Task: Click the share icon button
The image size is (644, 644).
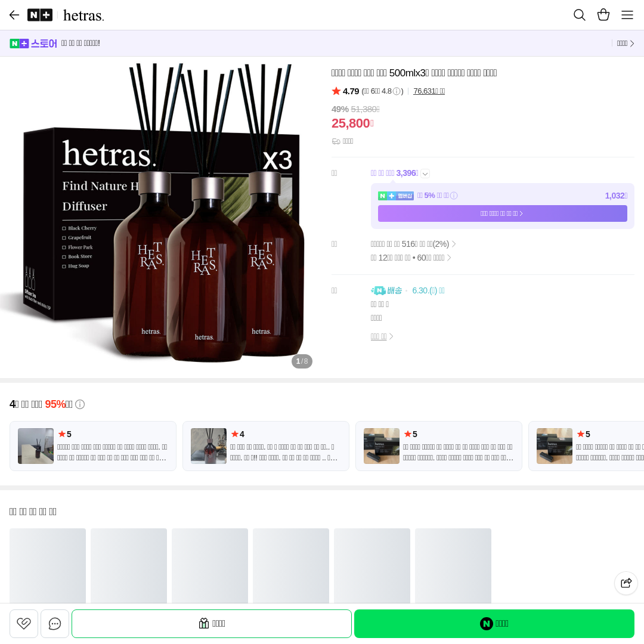Action: pyautogui.click(x=626, y=583)
